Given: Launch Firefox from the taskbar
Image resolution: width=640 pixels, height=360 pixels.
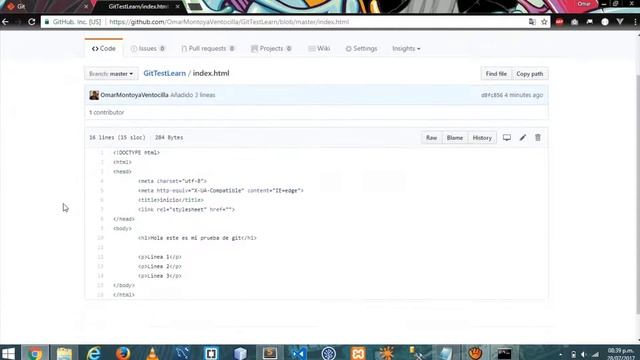Looking at the screenshot, I should click(123, 353).
